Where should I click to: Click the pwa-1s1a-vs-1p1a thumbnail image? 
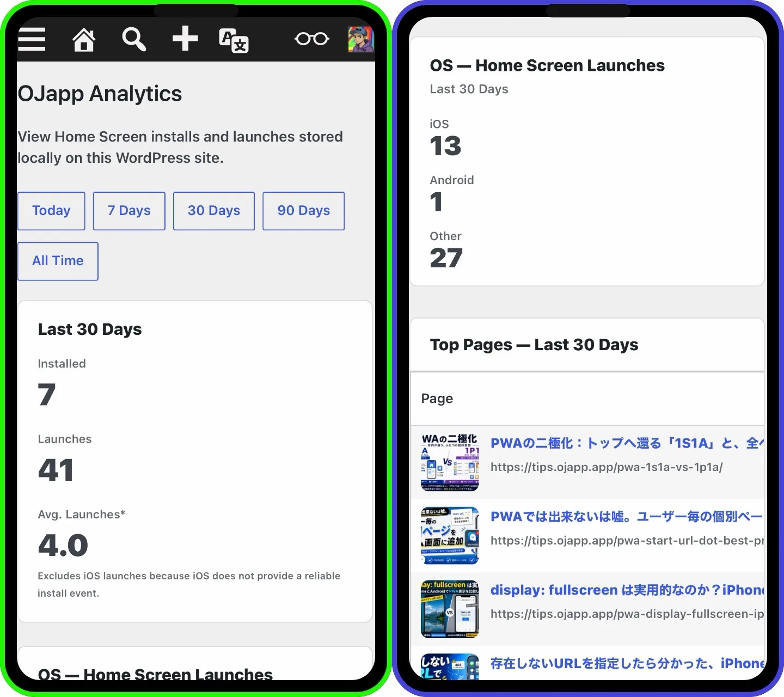(x=450, y=462)
